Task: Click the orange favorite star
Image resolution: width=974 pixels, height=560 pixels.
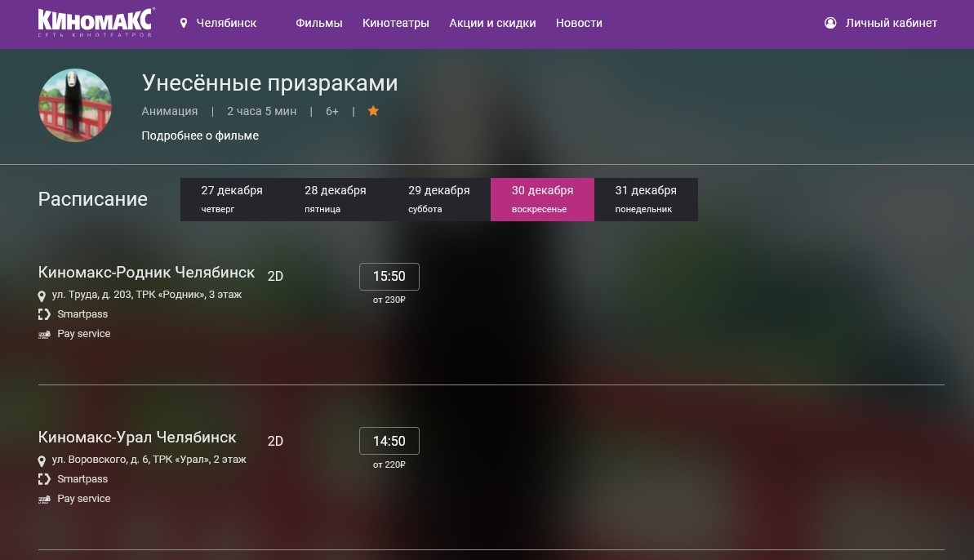Action: tap(373, 111)
